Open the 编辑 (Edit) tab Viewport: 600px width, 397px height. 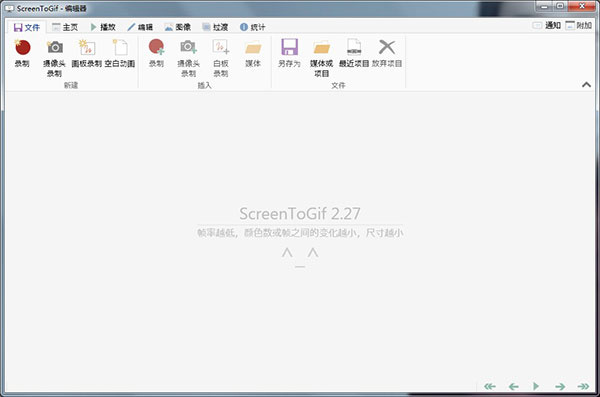(140, 27)
